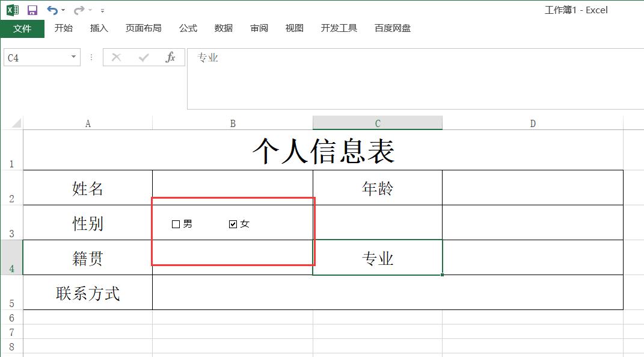The width and height of the screenshot is (644, 357).
Task: Expand the Name Box dropdown arrow
Action: coord(73,57)
